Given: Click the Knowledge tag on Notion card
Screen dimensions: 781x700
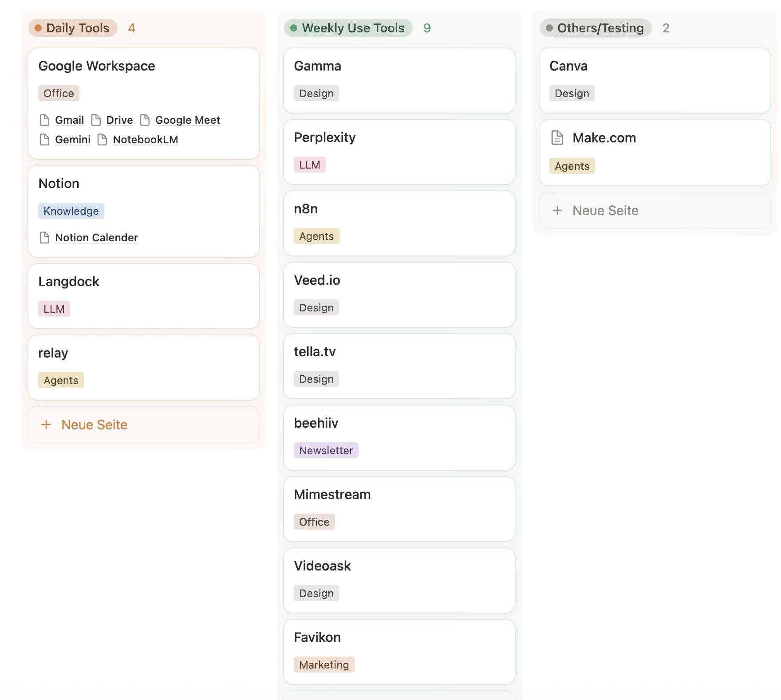Looking at the screenshot, I should pos(71,211).
